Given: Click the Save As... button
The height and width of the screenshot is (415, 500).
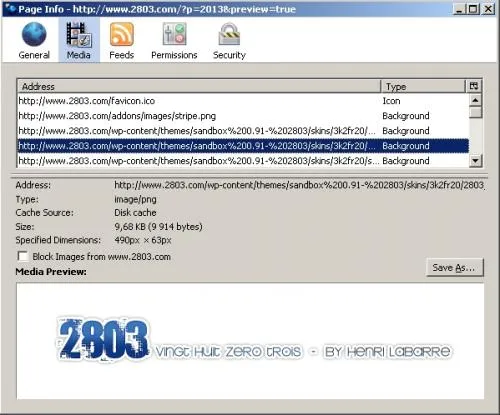Looking at the screenshot, I should [455, 267].
